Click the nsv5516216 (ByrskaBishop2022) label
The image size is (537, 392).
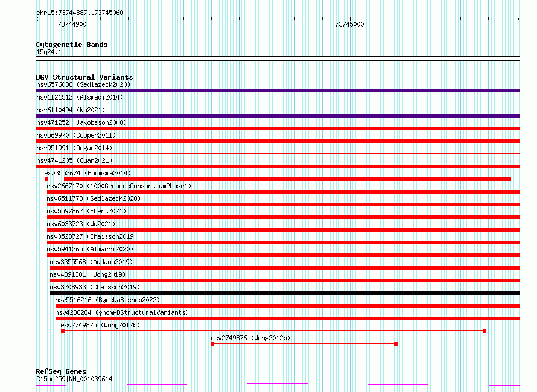click(107, 300)
